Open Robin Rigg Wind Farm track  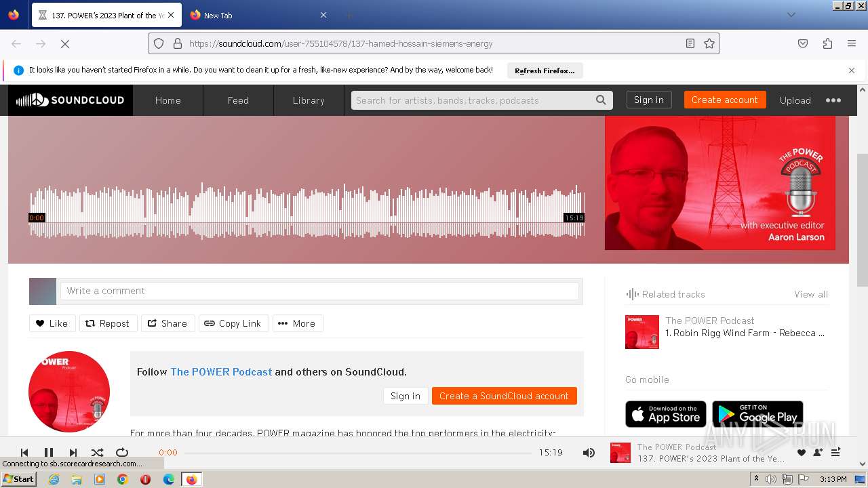point(745,333)
